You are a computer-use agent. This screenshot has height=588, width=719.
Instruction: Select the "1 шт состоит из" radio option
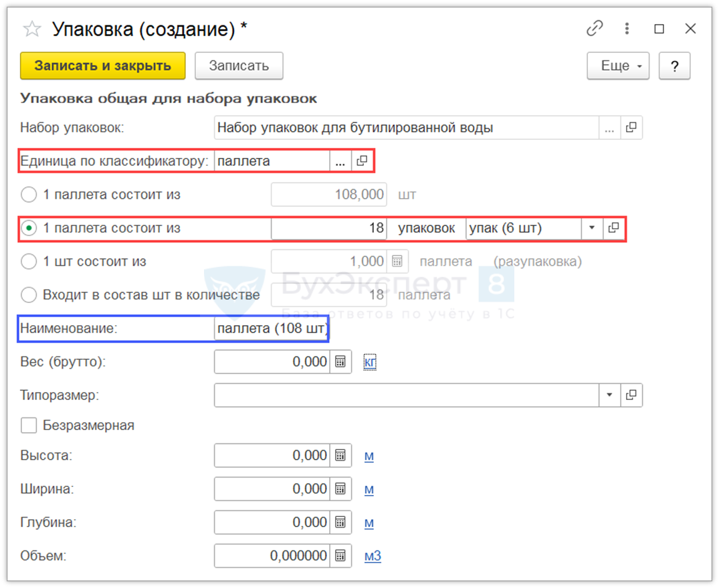click(x=29, y=262)
